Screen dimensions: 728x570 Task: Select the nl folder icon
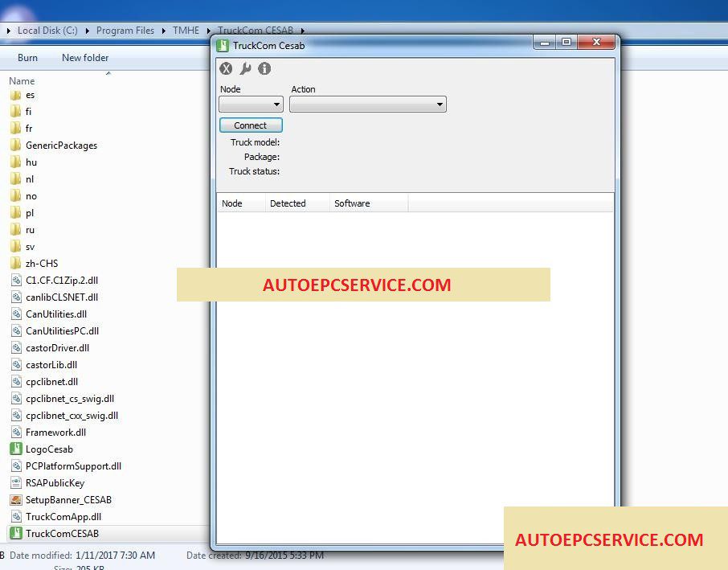coord(16,178)
